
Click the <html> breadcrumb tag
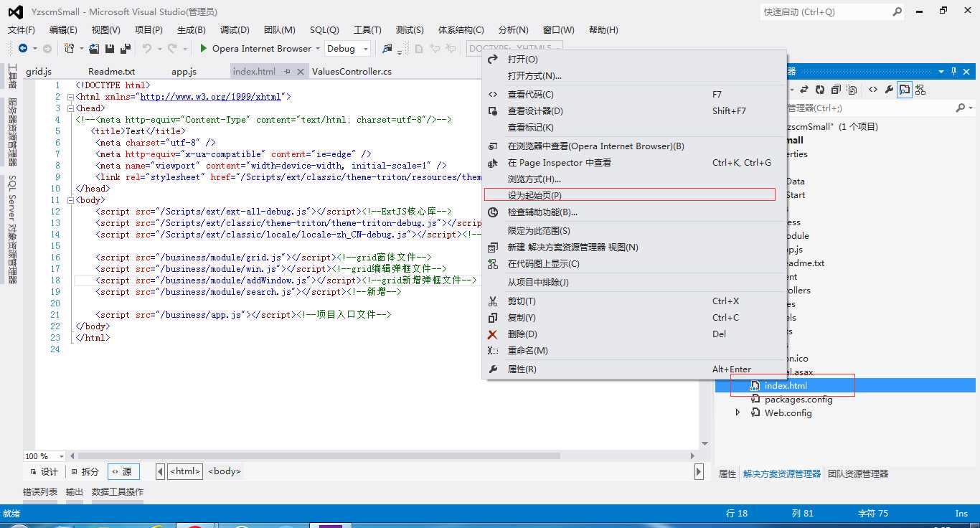coord(185,471)
